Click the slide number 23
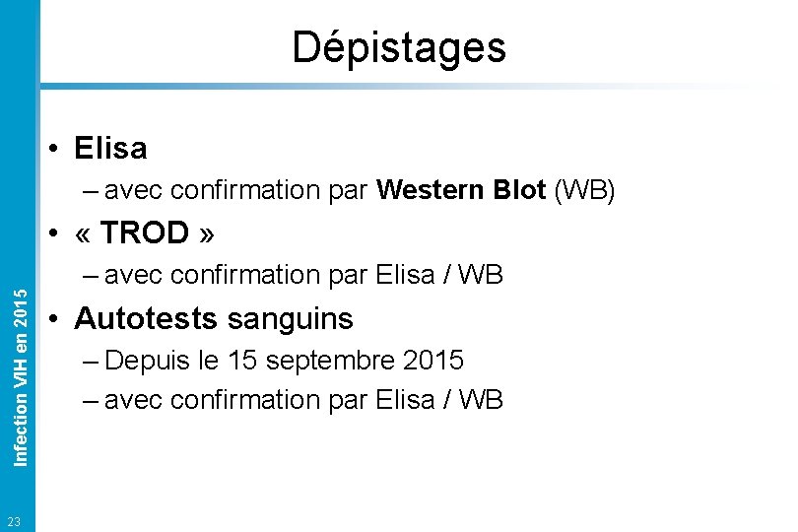 click(14, 520)
